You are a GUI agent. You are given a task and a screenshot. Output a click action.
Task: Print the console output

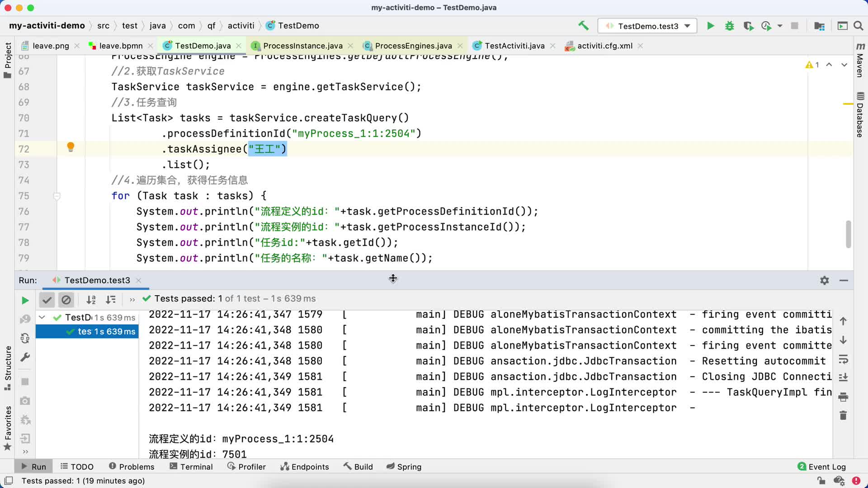pos(843,397)
